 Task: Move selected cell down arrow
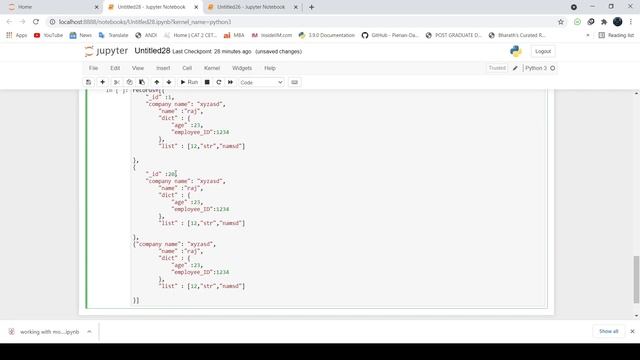pos(169,82)
